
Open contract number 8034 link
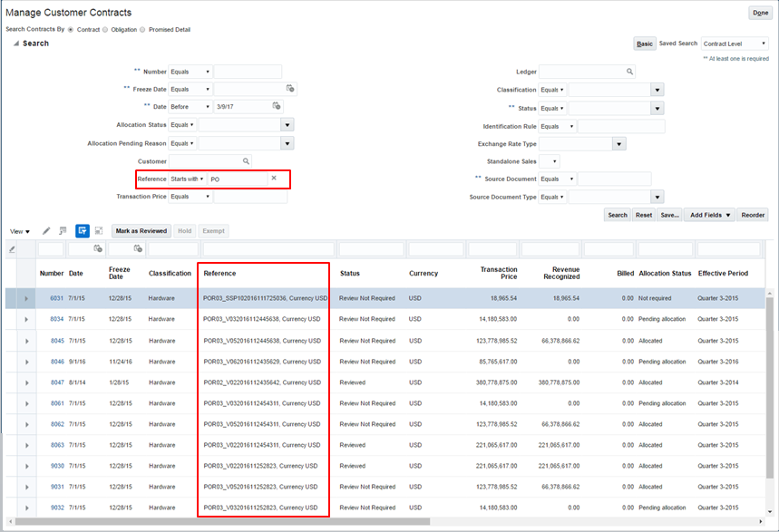56,319
